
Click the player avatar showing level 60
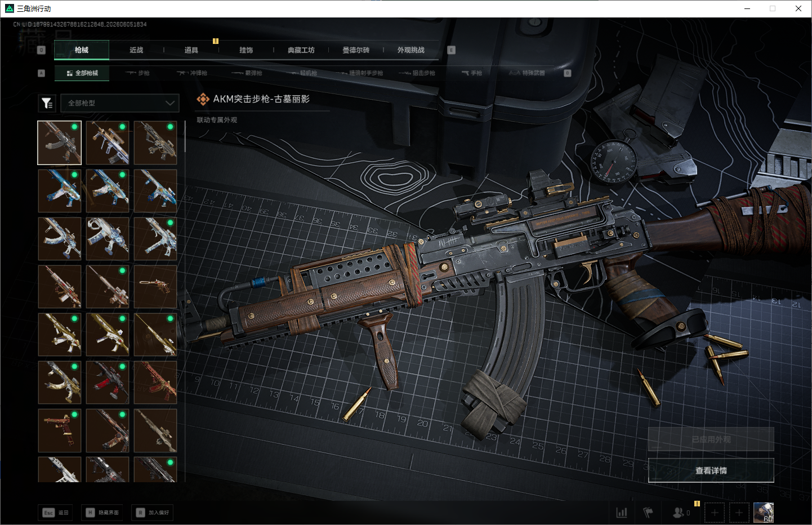(x=764, y=513)
